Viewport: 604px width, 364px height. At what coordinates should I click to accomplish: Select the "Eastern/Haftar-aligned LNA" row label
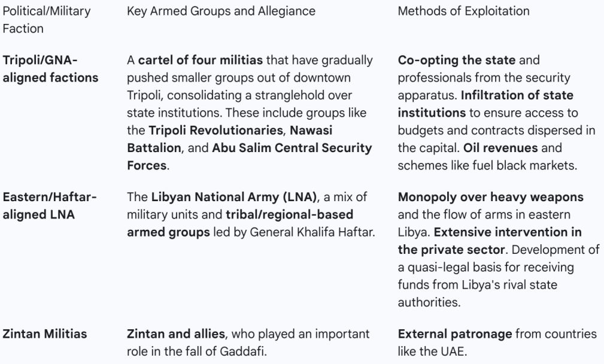coord(49,206)
